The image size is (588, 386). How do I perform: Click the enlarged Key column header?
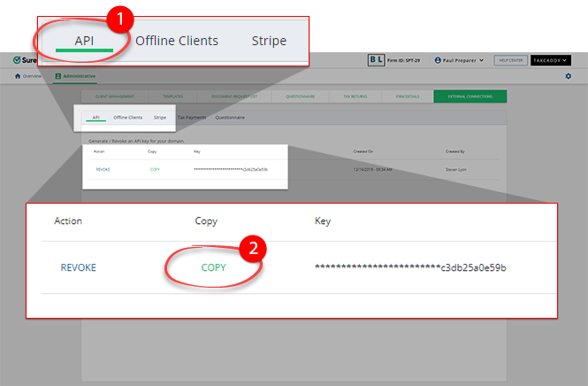(x=323, y=220)
